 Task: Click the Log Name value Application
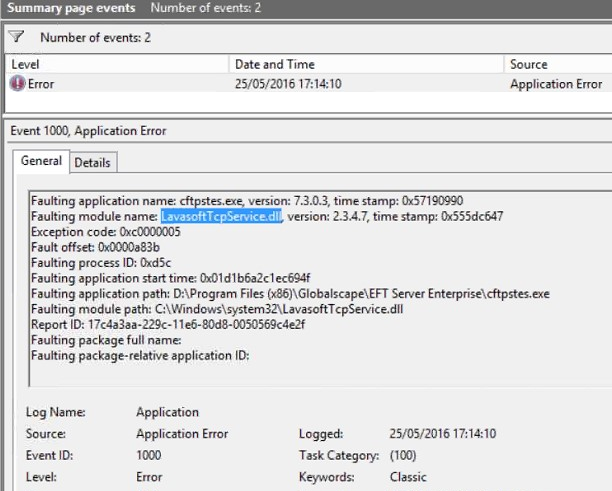pos(167,412)
